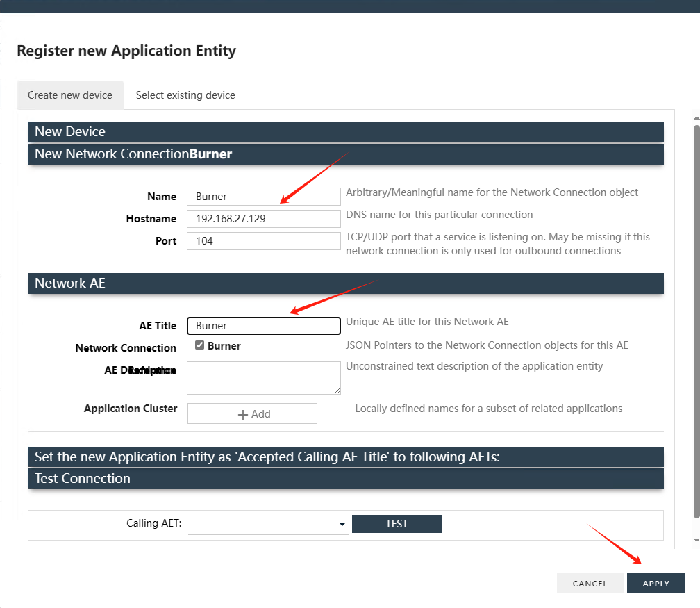
Task: Click the New Network Connection Burner header
Action: pos(345,154)
